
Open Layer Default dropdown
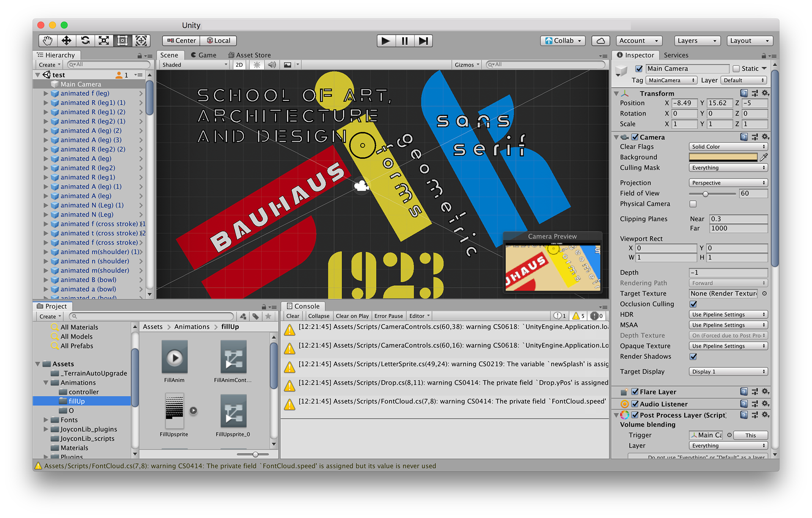click(x=744, y=80)
